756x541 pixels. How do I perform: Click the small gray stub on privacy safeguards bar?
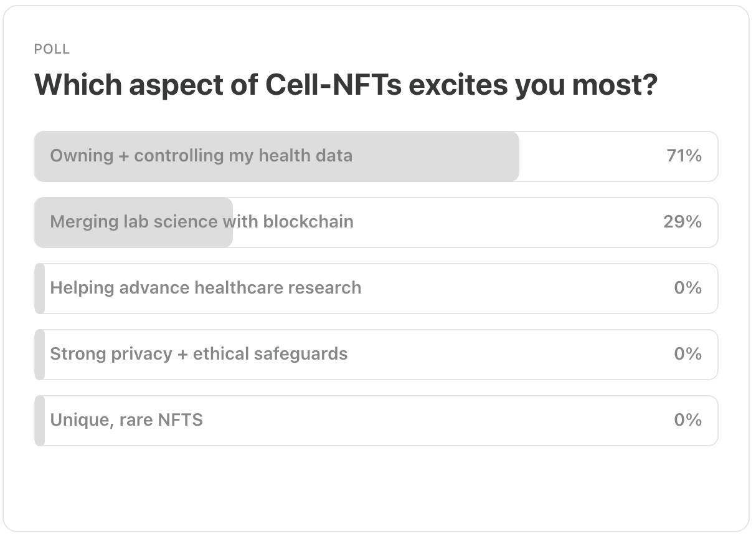[x=40, y=355]
